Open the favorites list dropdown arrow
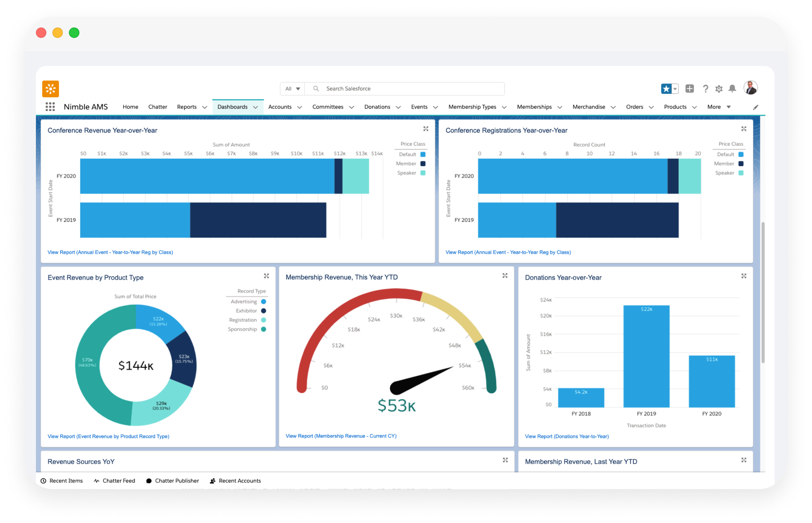The height and width of the screenshot is (523, 812). click(x=675, y=88)
